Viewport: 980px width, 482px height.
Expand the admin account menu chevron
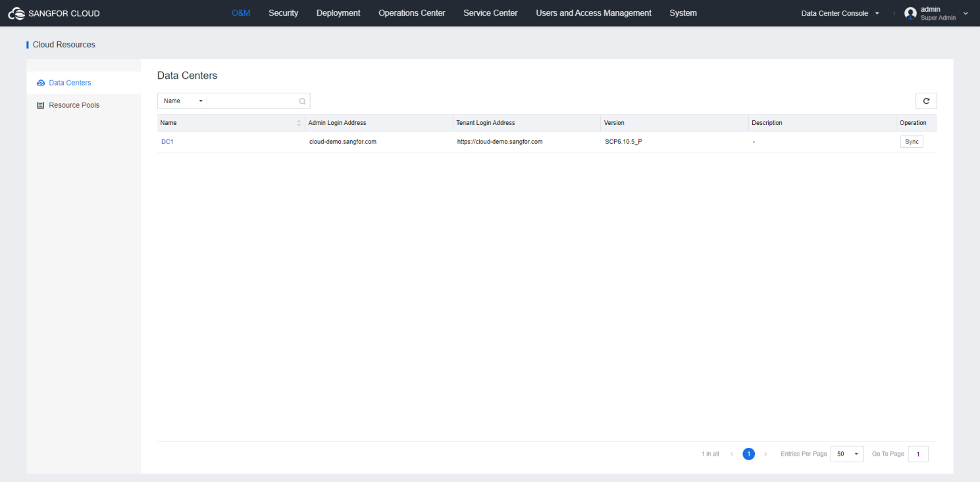tap(966, 13)
